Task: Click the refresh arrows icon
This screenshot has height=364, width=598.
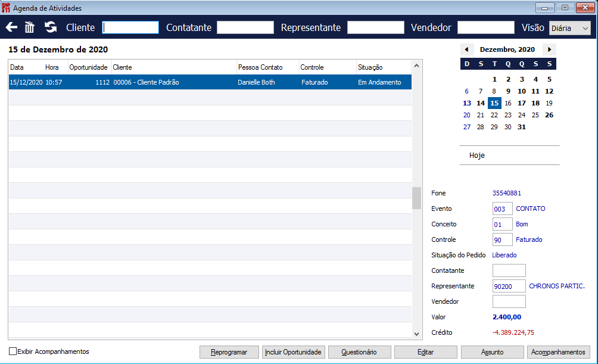Action: 51,27
